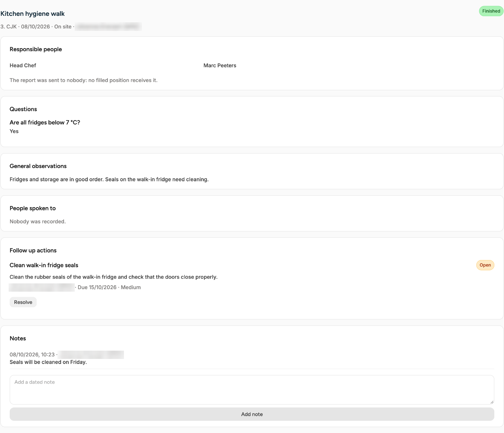The image size is (504, 433).
Task: Click the 'Yes' answer text
Action: tap(14, 131)
